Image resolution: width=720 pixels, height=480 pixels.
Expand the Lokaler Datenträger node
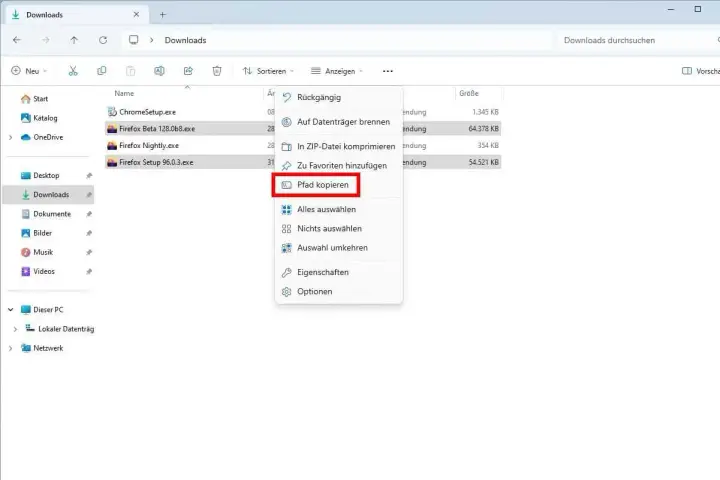15,329
